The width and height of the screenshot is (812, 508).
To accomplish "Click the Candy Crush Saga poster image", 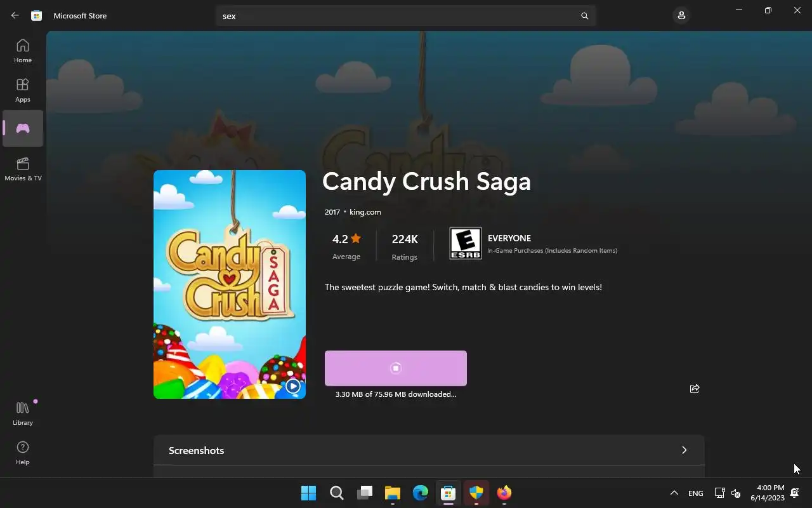I will [230, 284].
